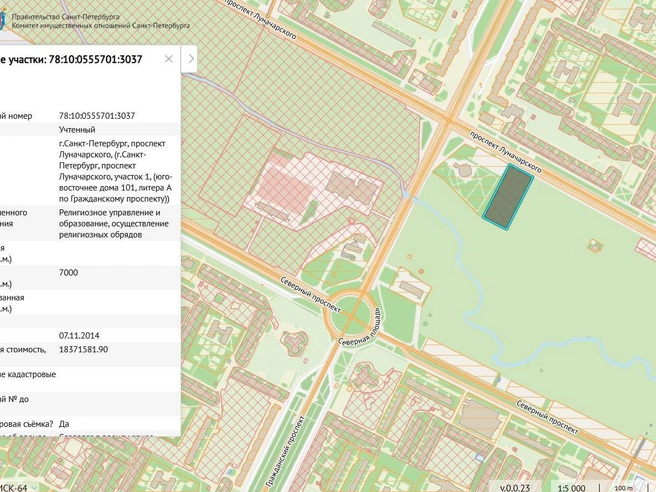656x492 pixels.
Task: Click the Комитет имущественных отношений header text
Action: [x=100, y=26]
